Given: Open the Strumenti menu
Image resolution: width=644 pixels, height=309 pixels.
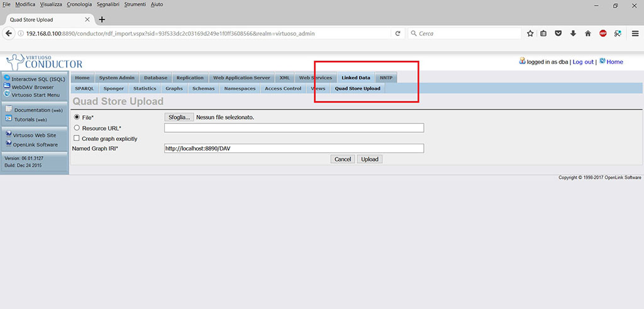Looking at the screenshot, I should (135, 4).
